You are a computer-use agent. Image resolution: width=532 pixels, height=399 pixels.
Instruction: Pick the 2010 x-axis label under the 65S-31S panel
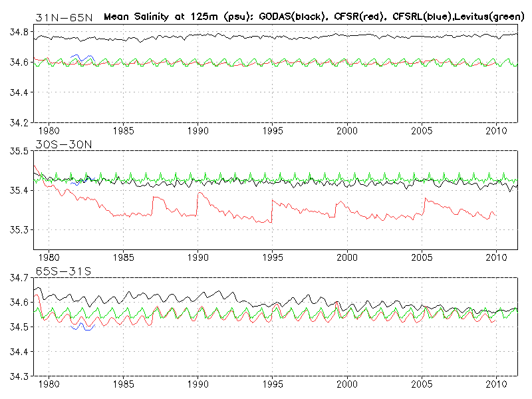tap(496, 384)
